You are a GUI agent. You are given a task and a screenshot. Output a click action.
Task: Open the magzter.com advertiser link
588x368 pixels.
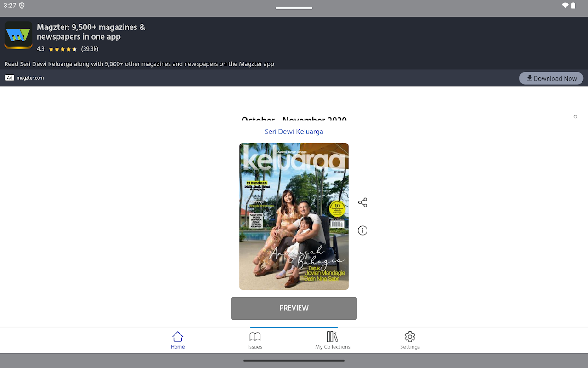[x=30, y=78]
